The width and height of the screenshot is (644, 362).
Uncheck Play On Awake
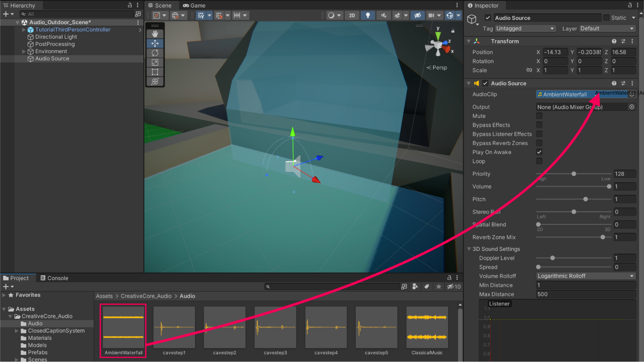coord(539,152)
